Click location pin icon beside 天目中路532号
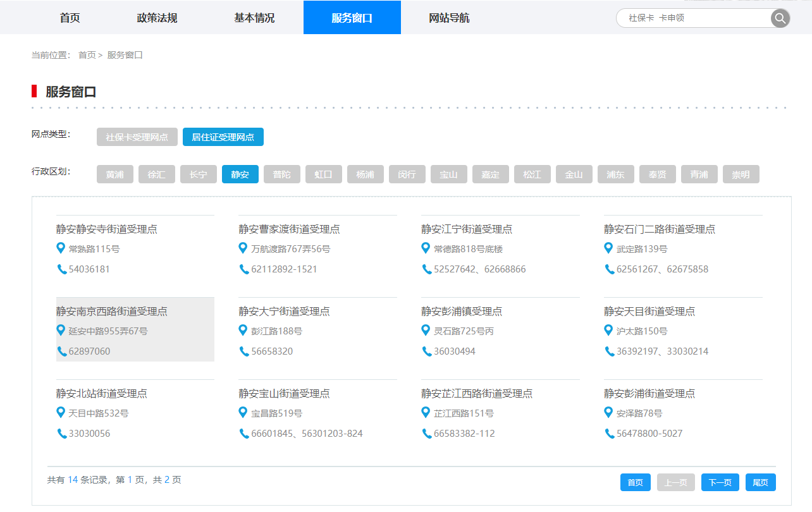Screen dimensions: 812x512 coord(61,412)
